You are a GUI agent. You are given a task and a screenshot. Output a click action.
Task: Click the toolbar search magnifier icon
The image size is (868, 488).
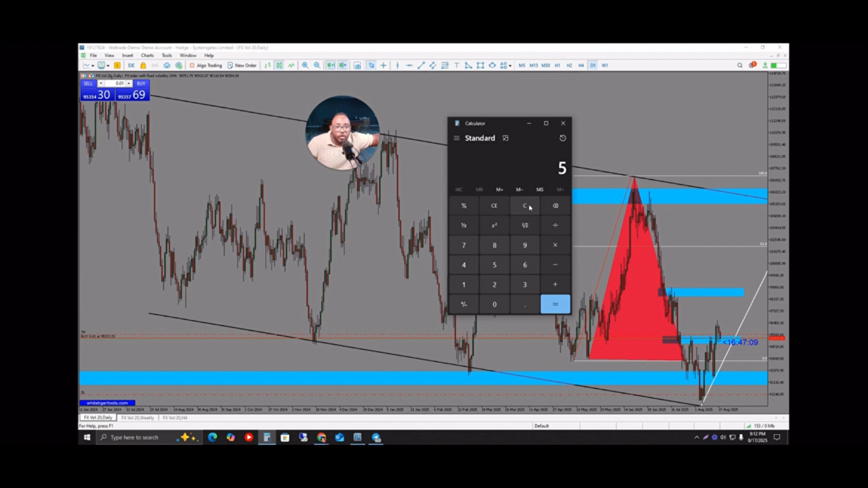coord(739,65)
